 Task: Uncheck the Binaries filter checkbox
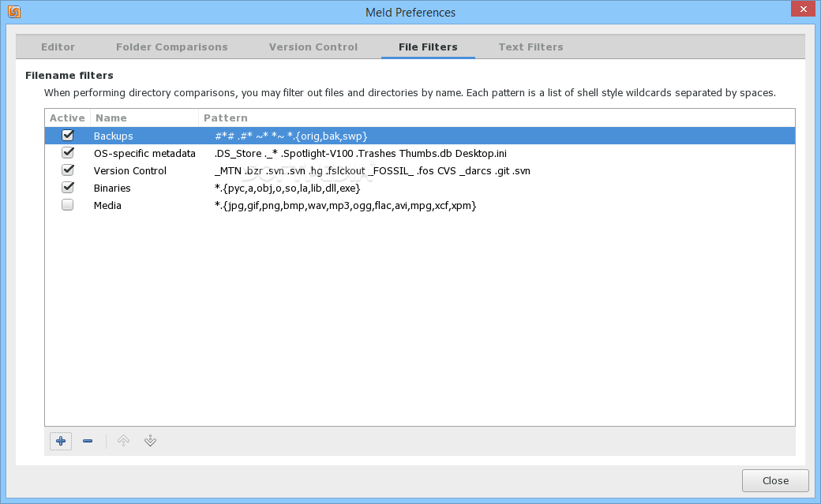[68, 187]
